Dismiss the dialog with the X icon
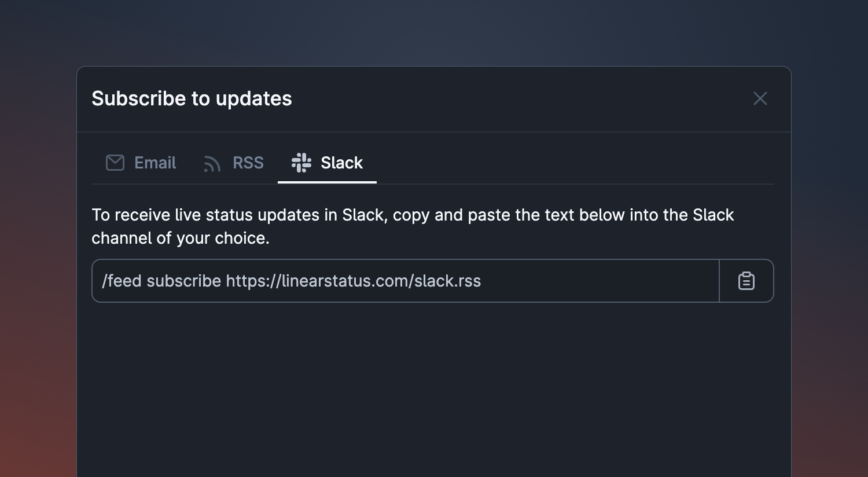 point(760,98)
